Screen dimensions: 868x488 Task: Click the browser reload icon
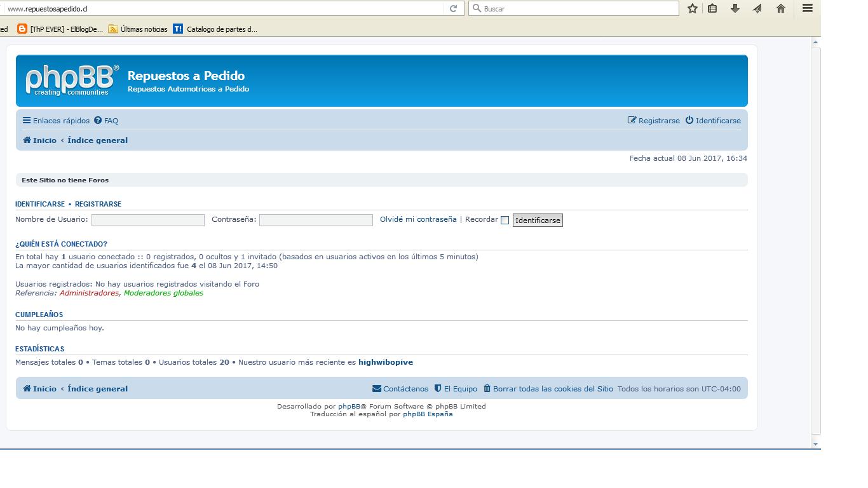tap(453, 8)
